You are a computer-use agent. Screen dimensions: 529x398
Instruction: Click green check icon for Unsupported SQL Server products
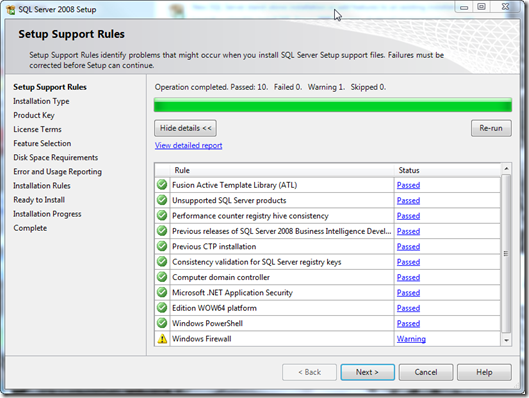click(162, 200)
